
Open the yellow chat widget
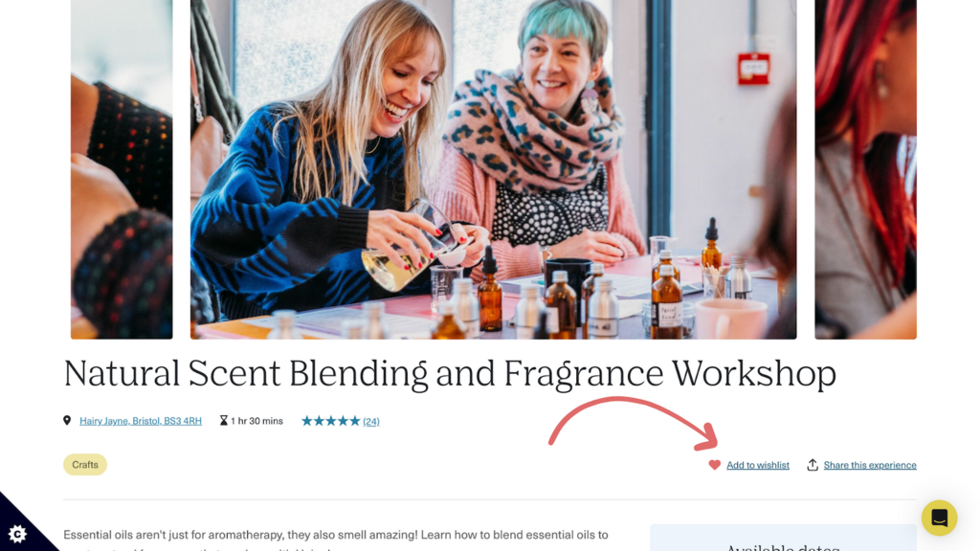tap(939, 518)
